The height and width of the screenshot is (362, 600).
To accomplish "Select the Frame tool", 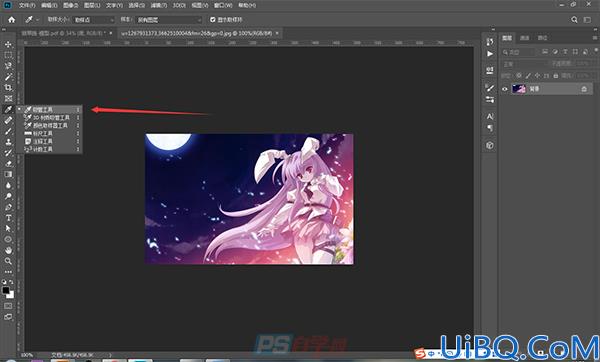I will 8,98.
